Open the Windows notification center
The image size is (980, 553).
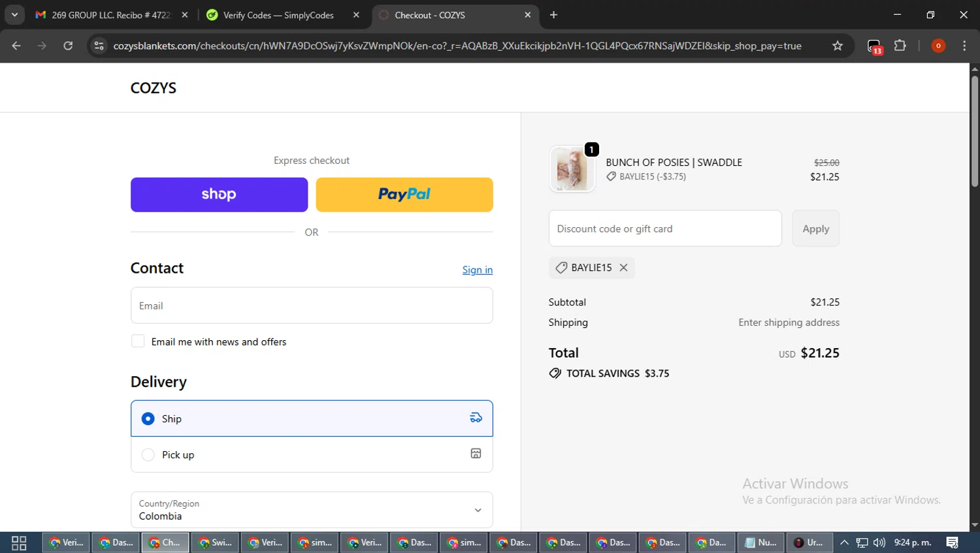tap(953, 543)
